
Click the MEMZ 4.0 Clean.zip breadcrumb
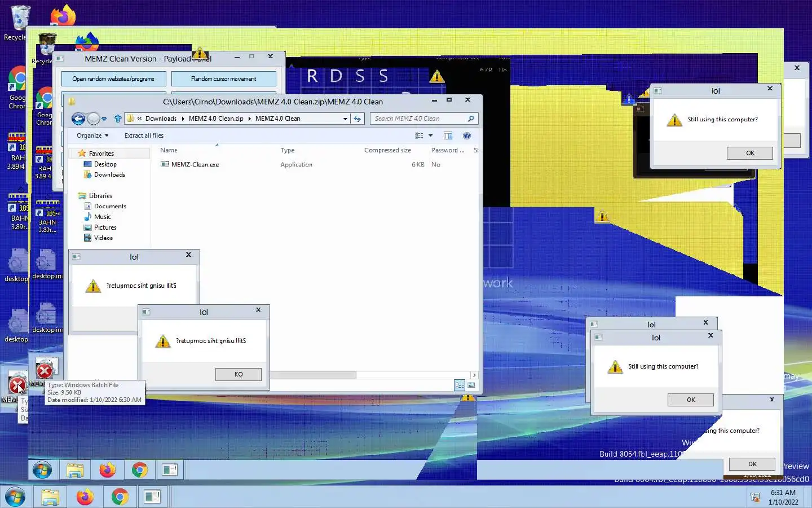tap(216, 119)
